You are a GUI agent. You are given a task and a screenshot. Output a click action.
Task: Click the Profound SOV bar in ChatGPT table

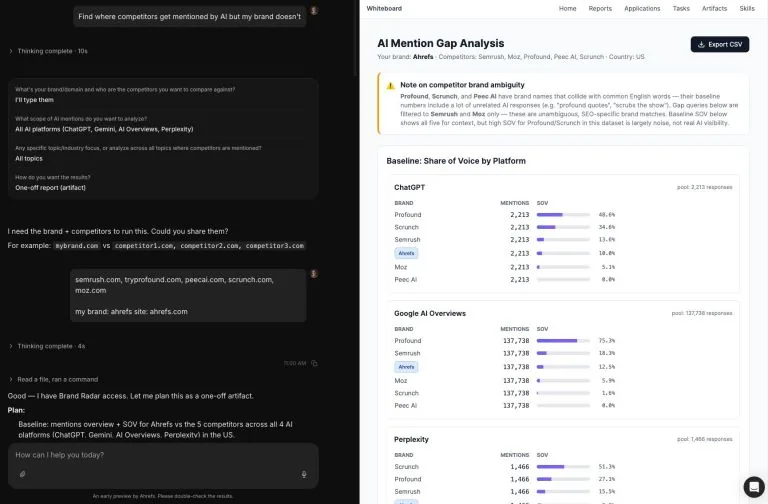[563, 215]
